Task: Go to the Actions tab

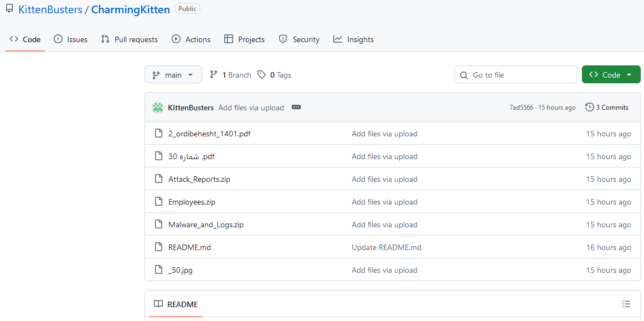Action: click(191, 39)
